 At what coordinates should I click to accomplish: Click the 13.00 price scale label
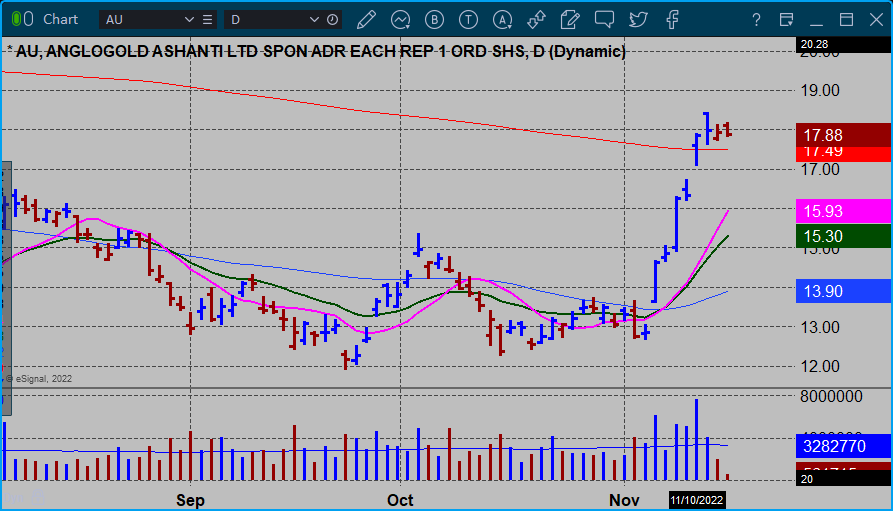[820, 328]
